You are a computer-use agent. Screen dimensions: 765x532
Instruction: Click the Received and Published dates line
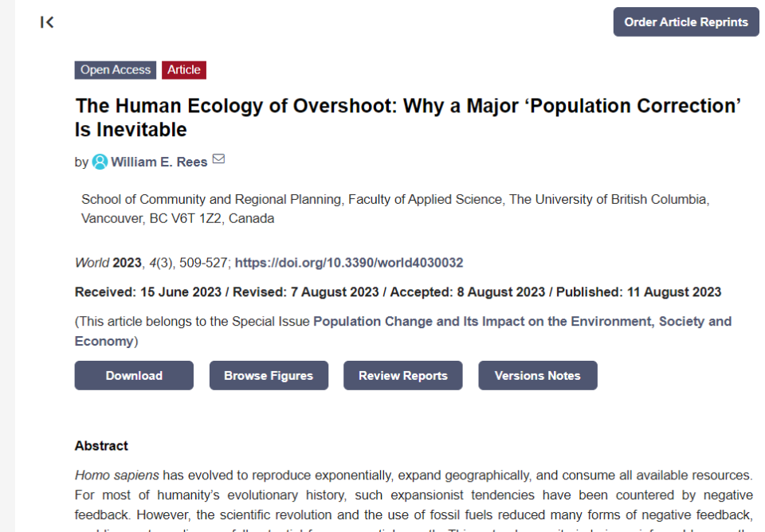coord(398,292)
